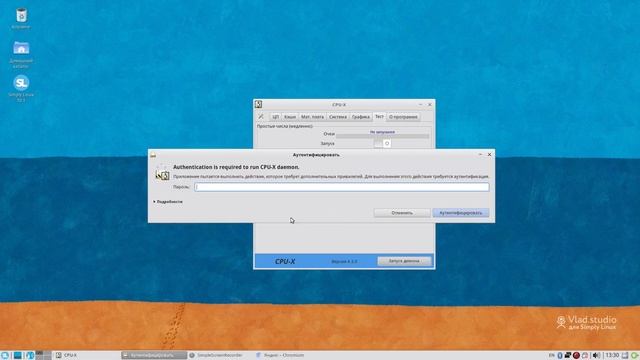Click the key and lock authentication icon

pos(162,174)
